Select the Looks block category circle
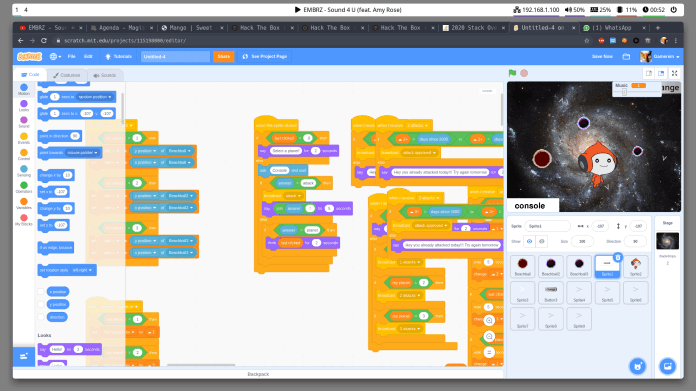 coord(24,104)
